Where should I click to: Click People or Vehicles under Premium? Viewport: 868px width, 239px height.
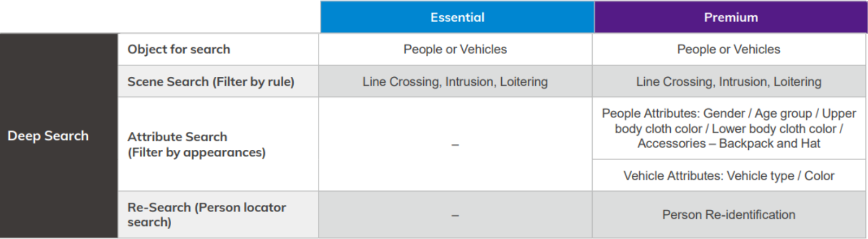pos(728,49)
